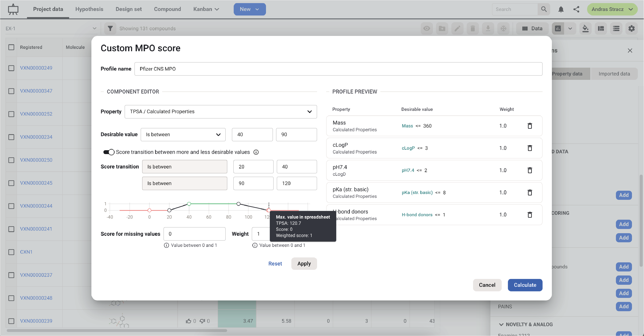Delete the pKa (str. basic) component

coord(529,192)
